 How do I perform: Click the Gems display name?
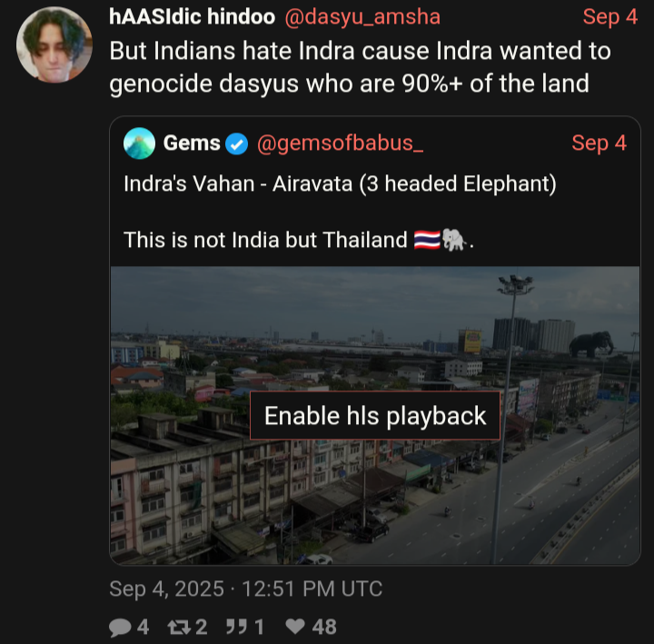[192, 144]
